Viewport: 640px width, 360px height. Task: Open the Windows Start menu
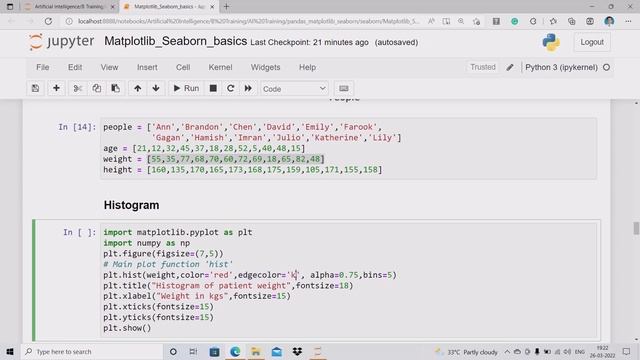point(10,351)
